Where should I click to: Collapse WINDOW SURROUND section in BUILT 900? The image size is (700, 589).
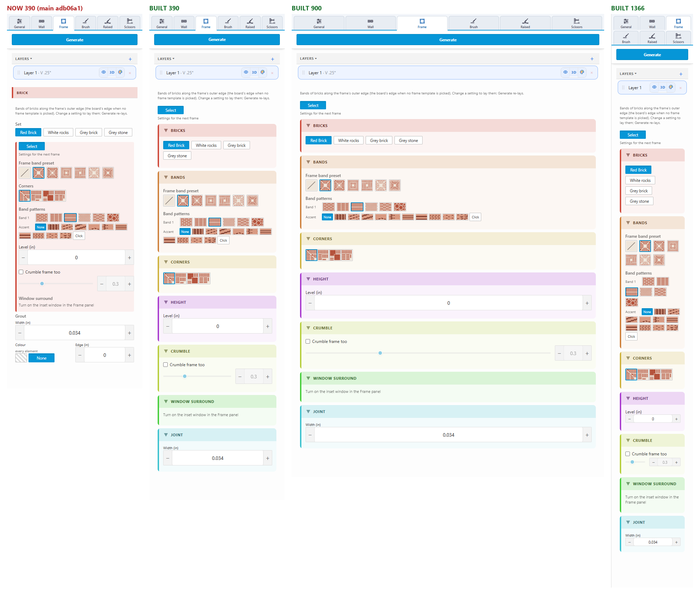pyautogui.click(x=308, y=378)
